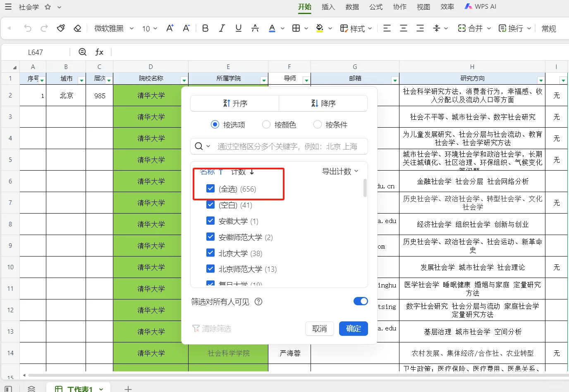Switch to the 数据 tab
Screen dimensions: 569x392
[352, 7]
